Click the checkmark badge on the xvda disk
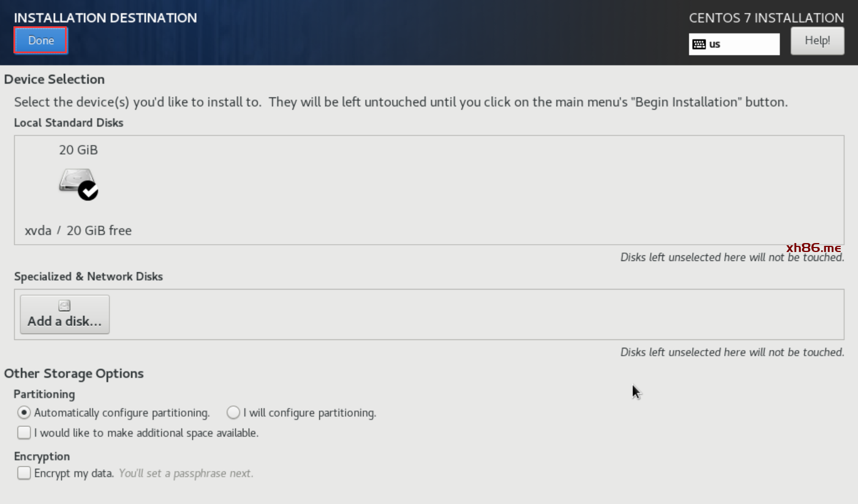The height and width of the screenshot is (504, 858). point(88,191)
